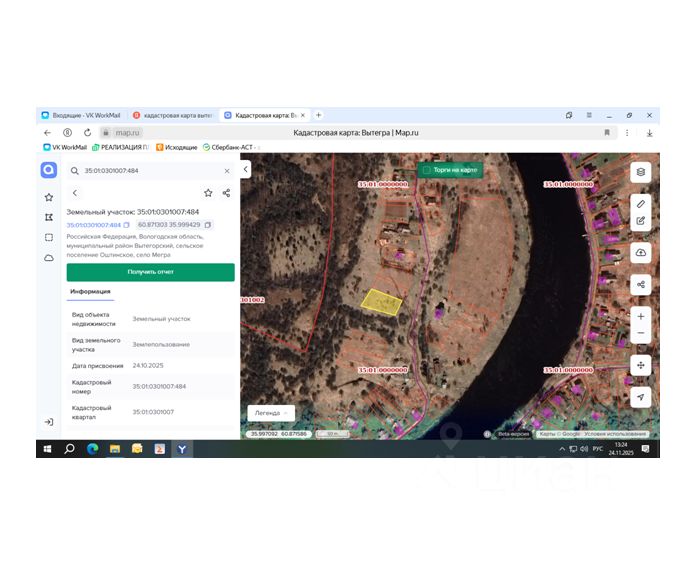Viewport: 696px width, 564px height.
Task: Zoom out with the minus button
Action: pyautogui.click(x=641, y=333)
